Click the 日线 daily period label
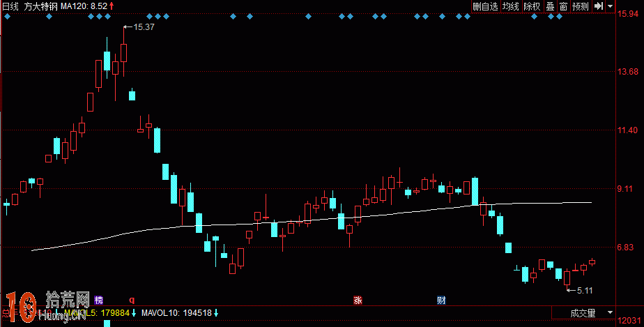 (10, 6)
